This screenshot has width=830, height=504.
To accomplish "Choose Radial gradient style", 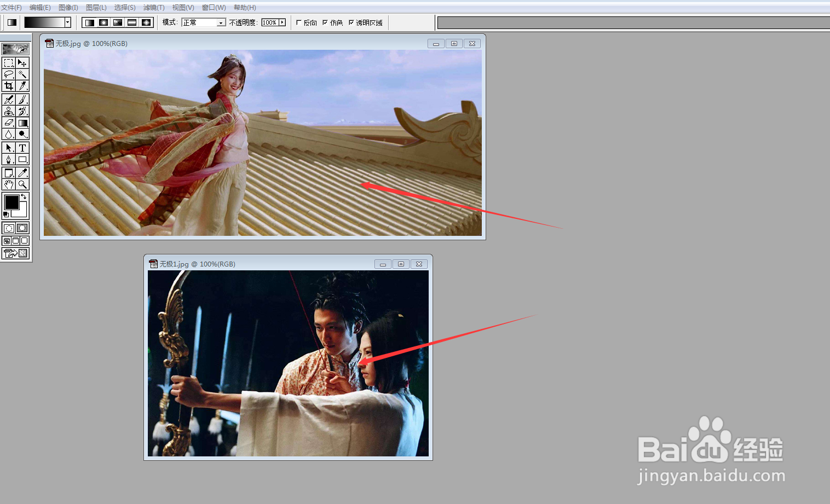I will tap(103, 22).
